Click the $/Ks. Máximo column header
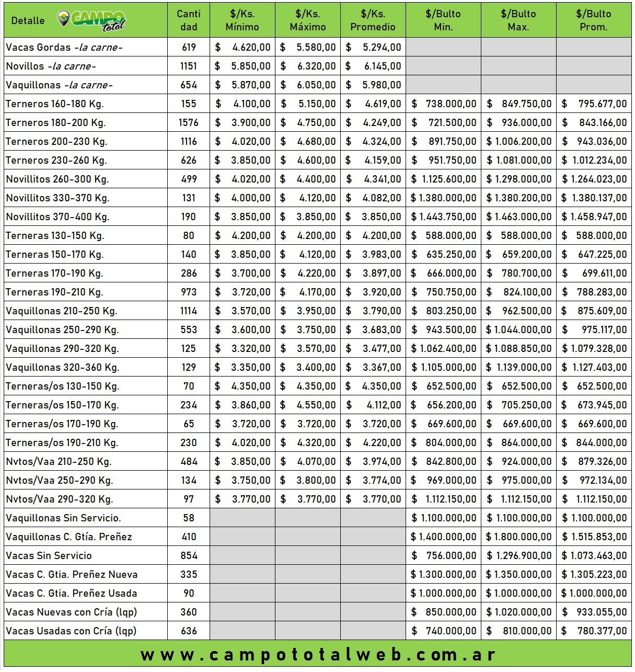635x672 pixels. [307, 20]
